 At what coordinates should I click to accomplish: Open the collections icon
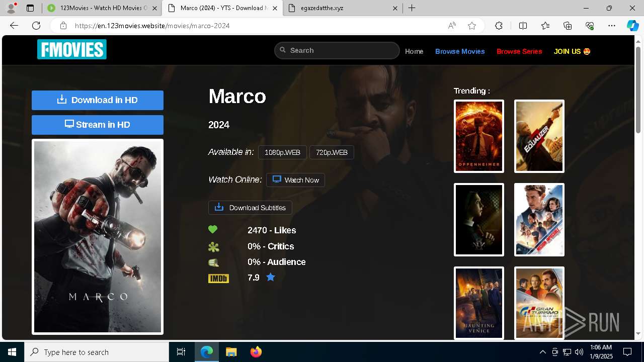pyautogui.click(x=568, y=26)
